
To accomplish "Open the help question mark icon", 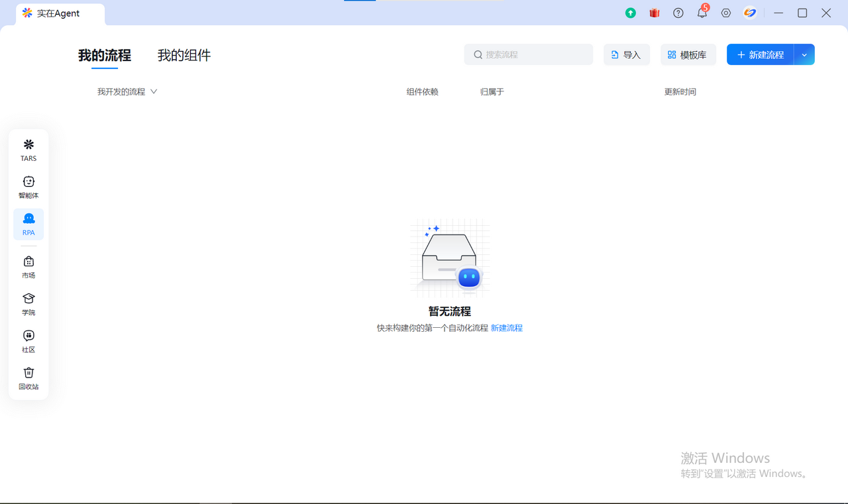I will coord(678,13).
